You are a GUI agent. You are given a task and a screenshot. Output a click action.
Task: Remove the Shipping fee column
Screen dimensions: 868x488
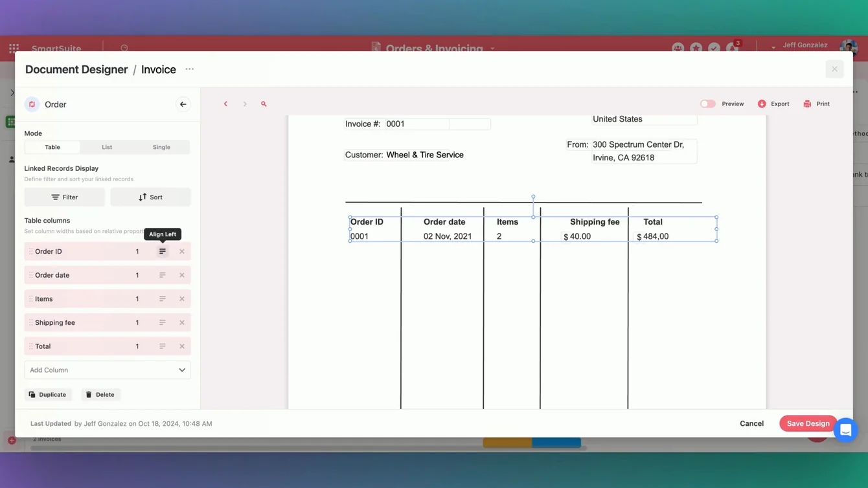point(182,322)
